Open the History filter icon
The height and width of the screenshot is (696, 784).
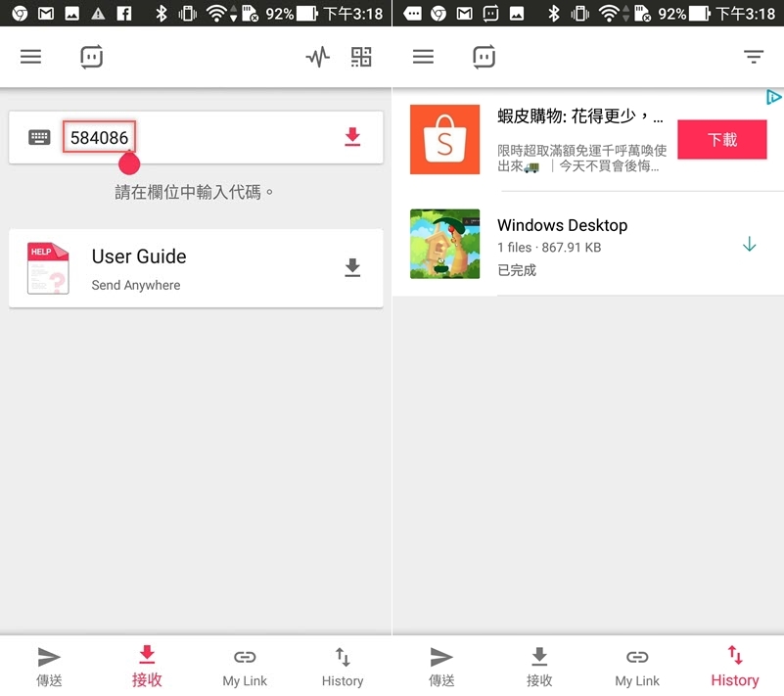click(754, 57)
